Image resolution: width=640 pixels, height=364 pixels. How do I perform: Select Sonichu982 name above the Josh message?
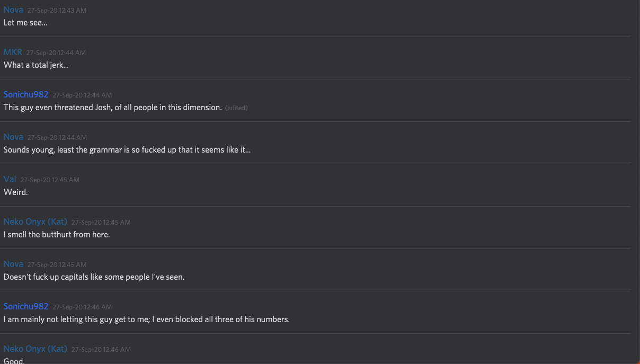(26, 94)
